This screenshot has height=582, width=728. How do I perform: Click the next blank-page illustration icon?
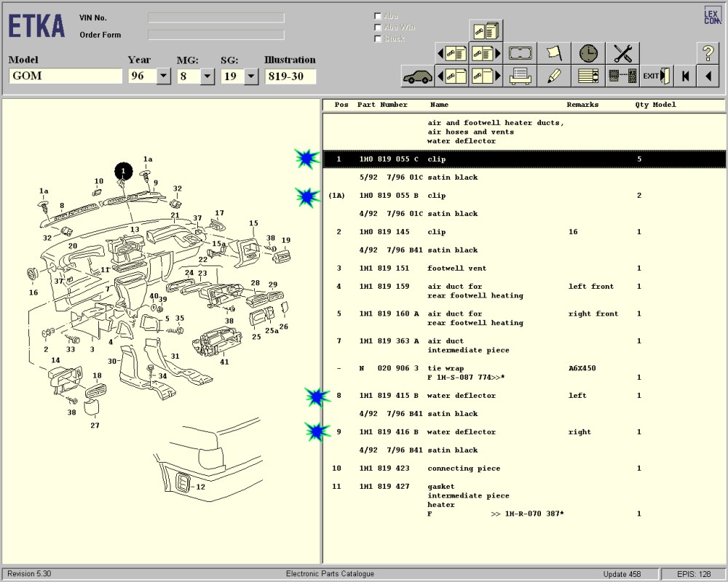pyautogui.click(x=486, y=76)
